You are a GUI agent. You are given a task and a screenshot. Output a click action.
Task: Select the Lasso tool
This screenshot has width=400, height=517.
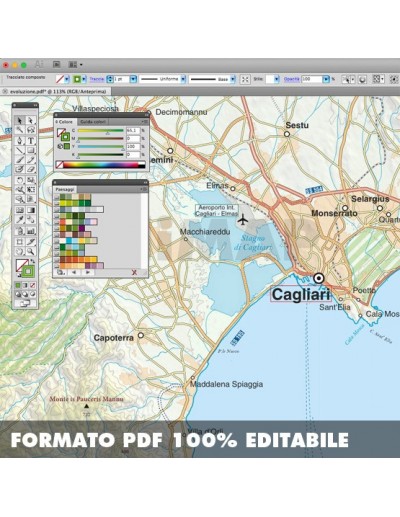30,130
